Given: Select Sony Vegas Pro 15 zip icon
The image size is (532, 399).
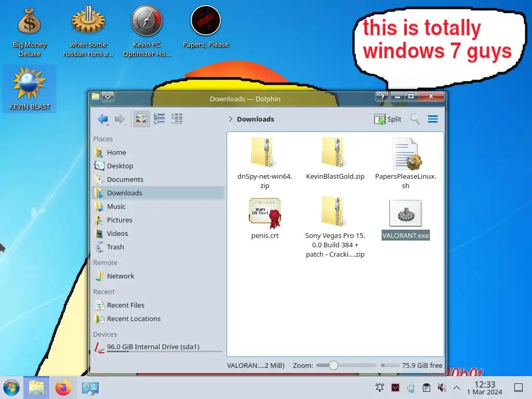Looking at the screenshot, I should click(x=333, y=212).
